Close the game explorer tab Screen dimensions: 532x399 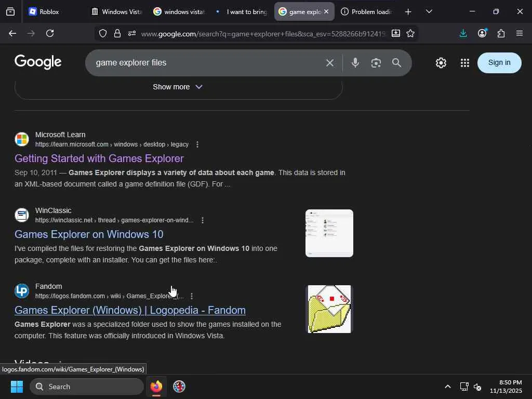pos(326,11)
